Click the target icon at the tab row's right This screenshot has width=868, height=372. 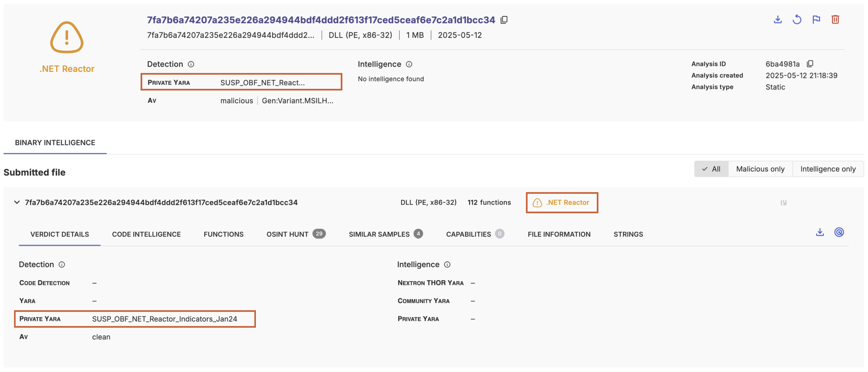tap(839, 232)
